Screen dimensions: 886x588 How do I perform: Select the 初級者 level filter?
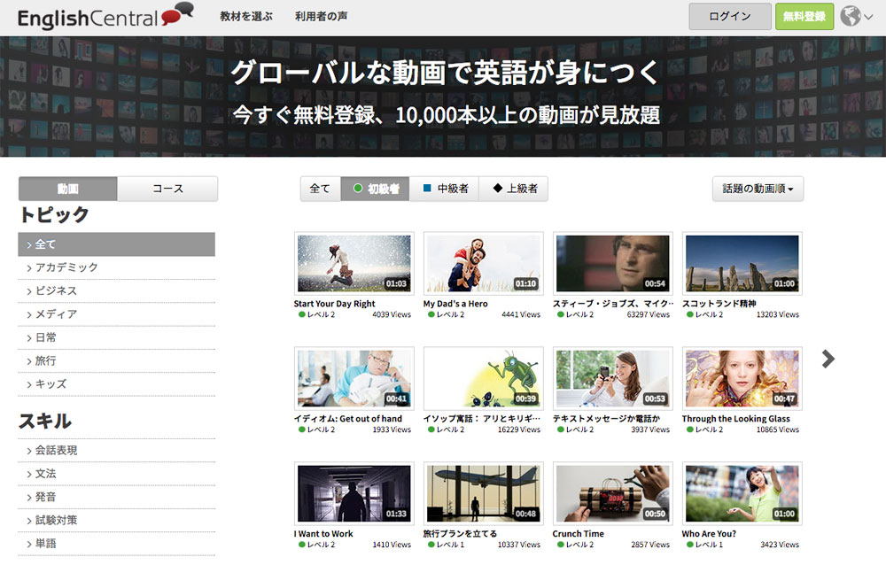point(375,189)
